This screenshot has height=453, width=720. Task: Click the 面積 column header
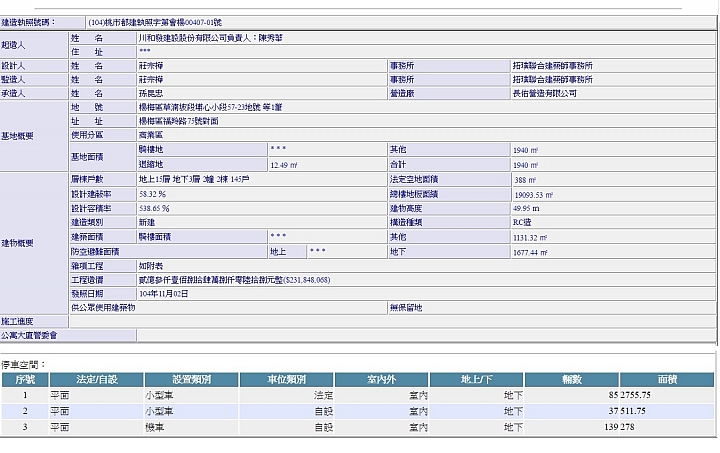(x=667, y=380)
